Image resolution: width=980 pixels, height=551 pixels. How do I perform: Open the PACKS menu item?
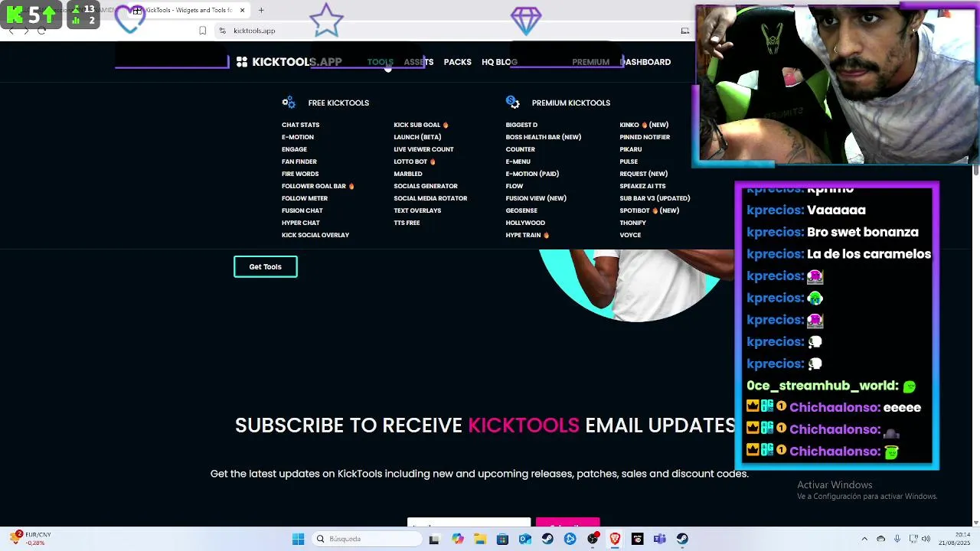click(x=458, y=62)
